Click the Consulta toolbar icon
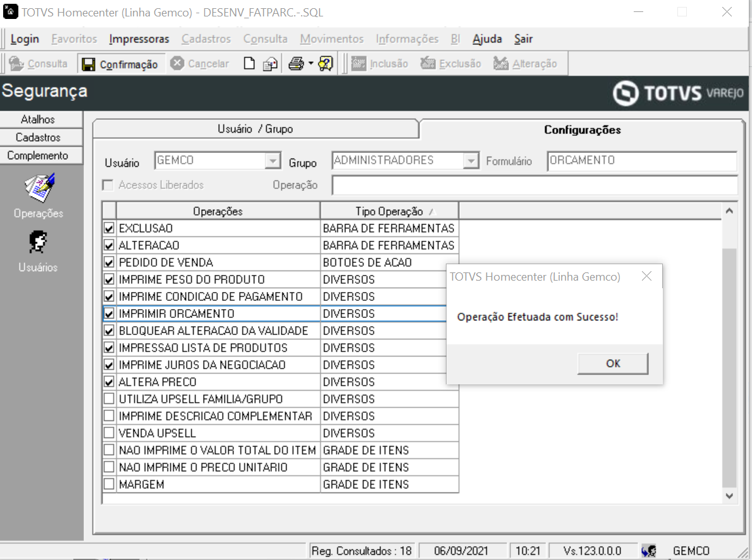Screen dimensions: 752x560 (16, 63)
